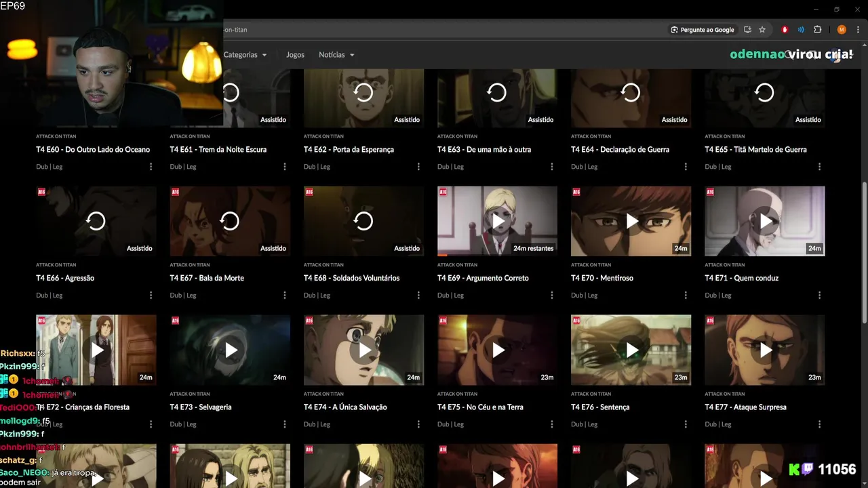Open more options menu for T4 E69
The image size is (868, 488).
tap(551, 296)
